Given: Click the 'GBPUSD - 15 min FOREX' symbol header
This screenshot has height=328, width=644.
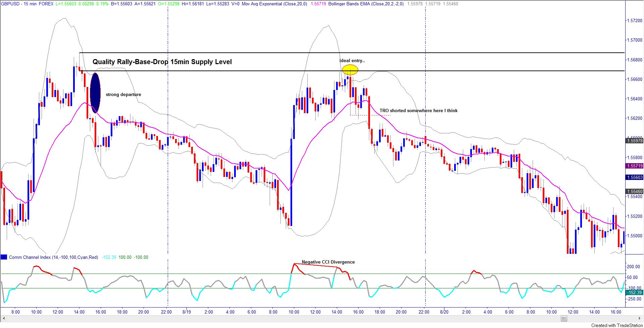Looking at the screenshot, I should click(x=28, y=4).
